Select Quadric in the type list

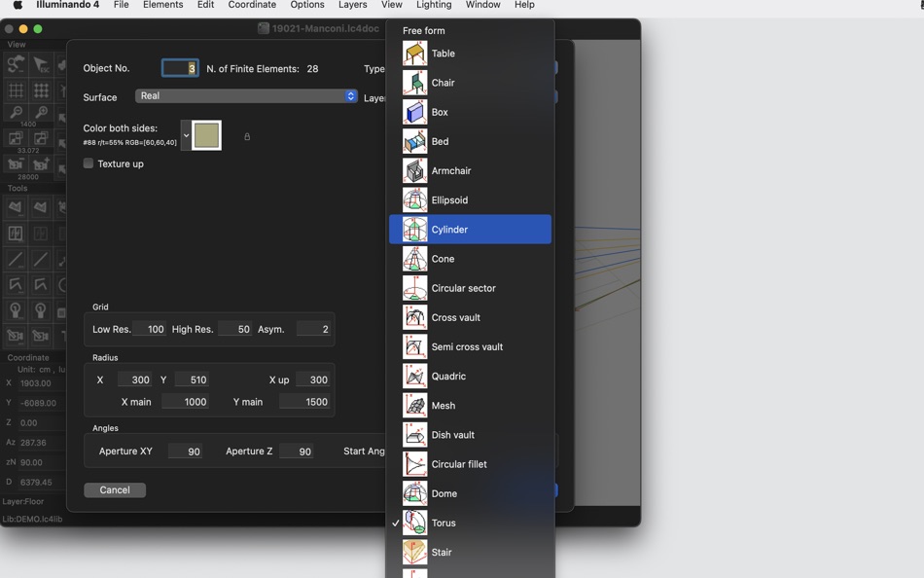[470, 377]
